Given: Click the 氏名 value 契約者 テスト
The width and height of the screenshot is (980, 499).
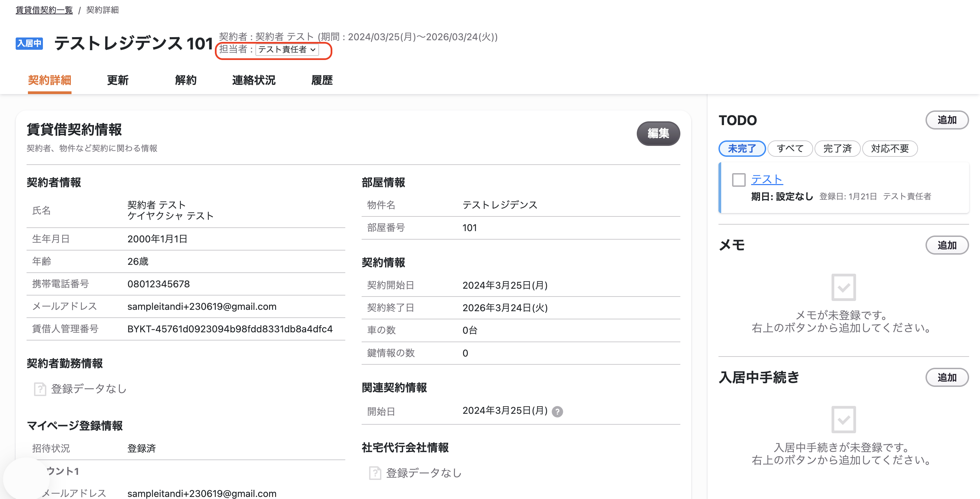Looking at the screenshot, I should (156, 205).
